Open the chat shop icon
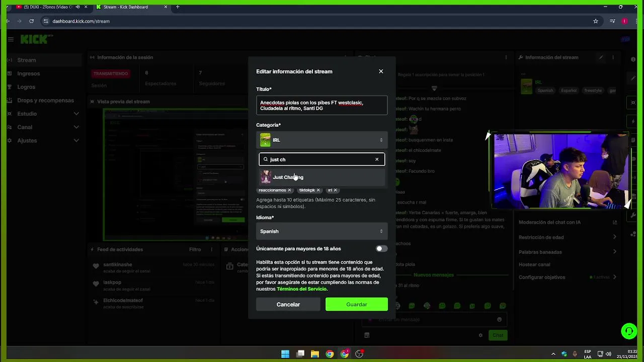Viewport: 644px width, 362px height. coord(367,335)
